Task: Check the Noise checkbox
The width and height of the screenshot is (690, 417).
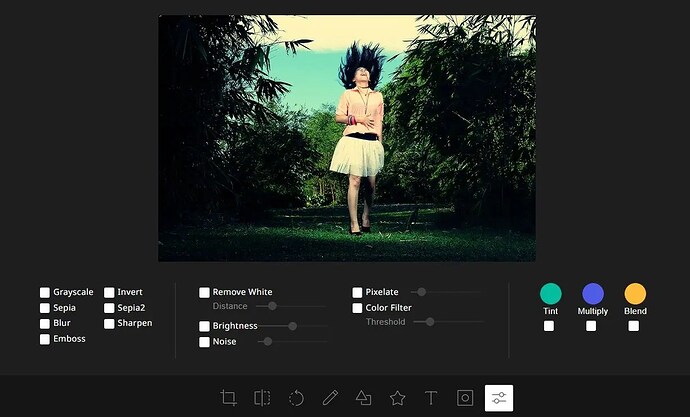Action: coord(204,342)
